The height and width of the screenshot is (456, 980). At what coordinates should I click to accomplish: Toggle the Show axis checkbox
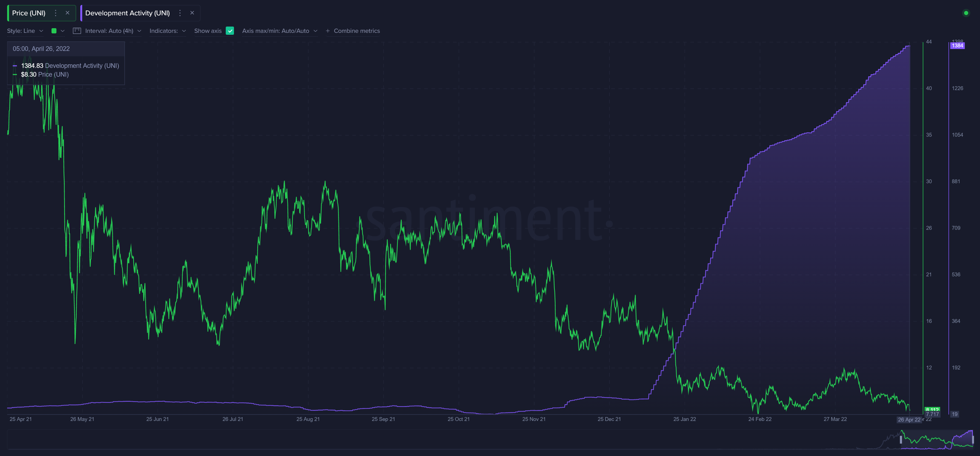point(230,31)
